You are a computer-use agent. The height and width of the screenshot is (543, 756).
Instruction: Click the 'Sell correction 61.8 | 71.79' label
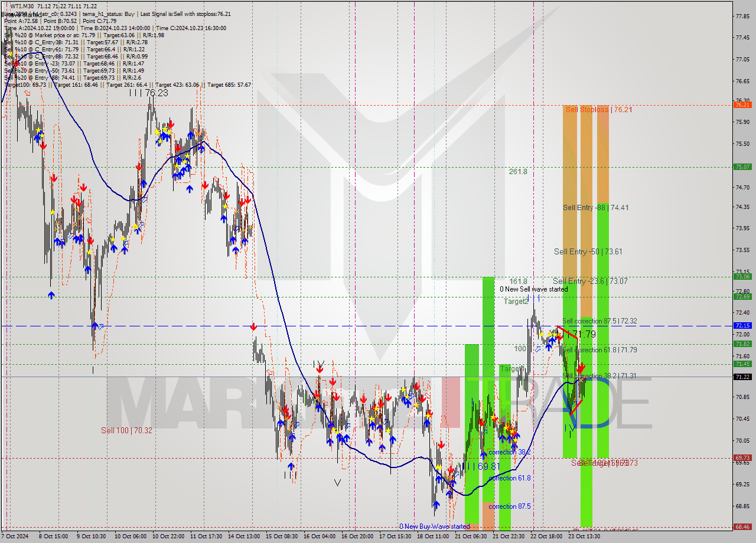pos(599,350)
